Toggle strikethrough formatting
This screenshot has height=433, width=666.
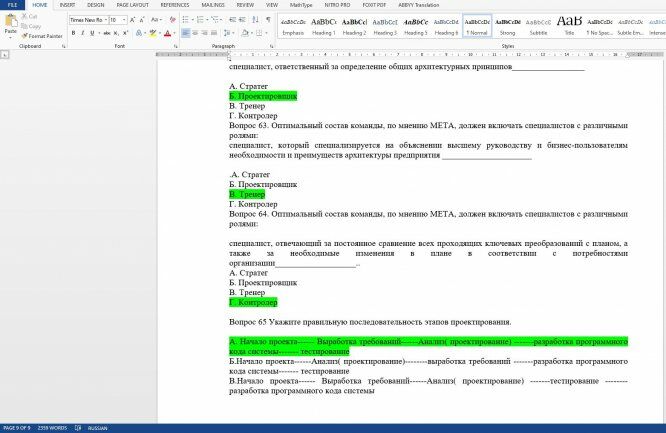point(107,33)
